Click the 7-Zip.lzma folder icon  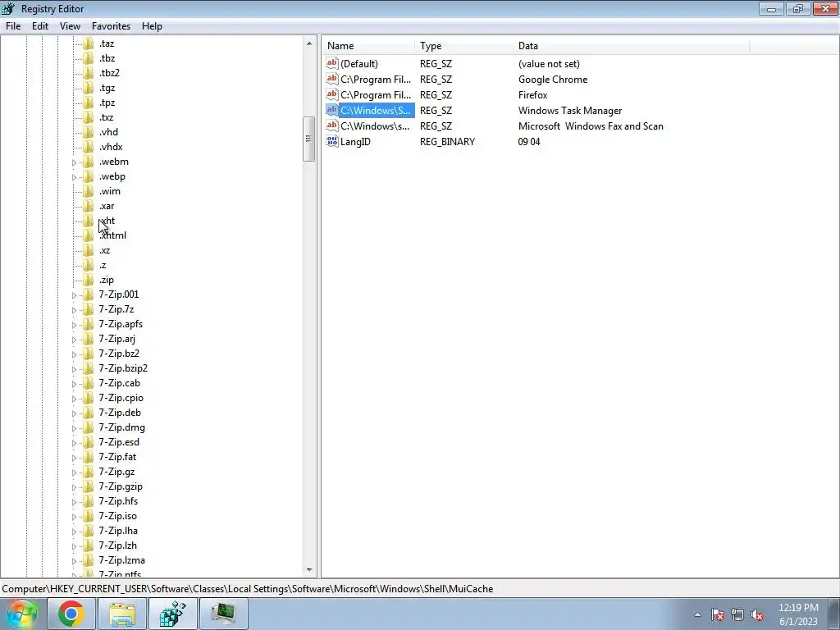89,560
